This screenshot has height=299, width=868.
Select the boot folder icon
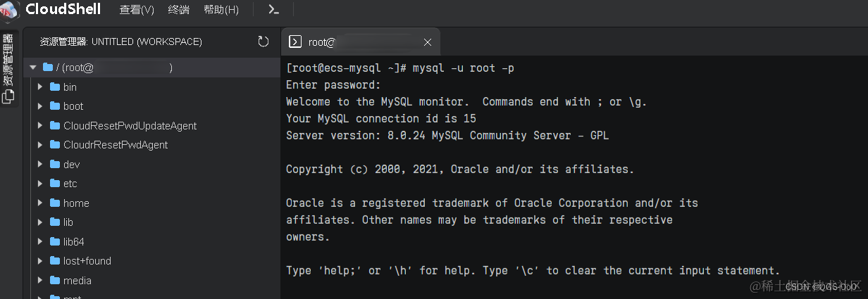(54, 106)
